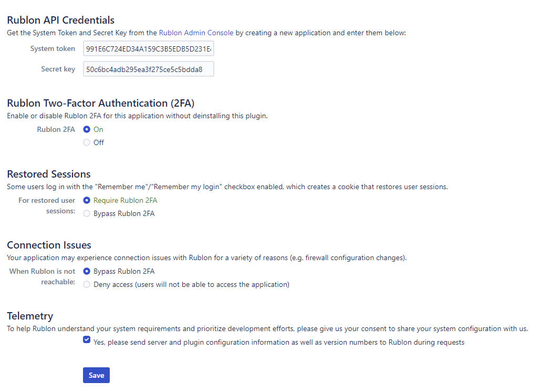Screen dimensions: 541x392
Task: Pick Bypass Rublon 2FA when Rublon unreachable
Action: pos(87,271)
